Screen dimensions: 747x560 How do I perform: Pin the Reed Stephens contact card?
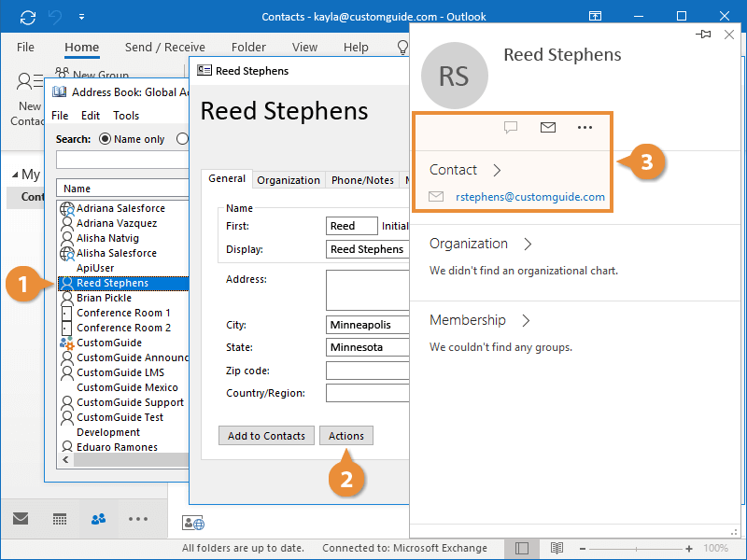pyautogui.click(x=703, y=35)
